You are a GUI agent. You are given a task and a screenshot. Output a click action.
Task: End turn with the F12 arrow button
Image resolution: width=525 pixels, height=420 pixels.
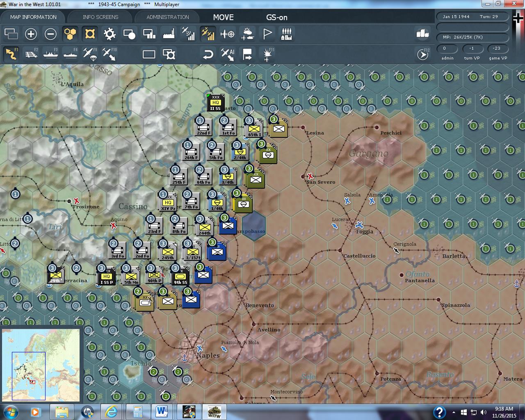point(422,54)
